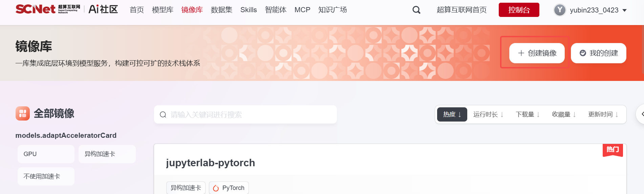Click the red 控制台 button

519,10
